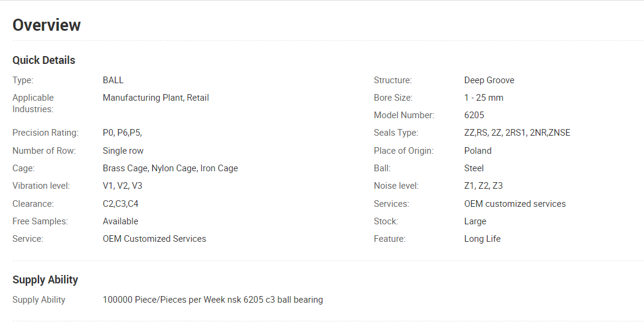This screenshot has height=322, width=644.
Task: Click the Free Samples Available value
Action: click(x=120, y=221)
